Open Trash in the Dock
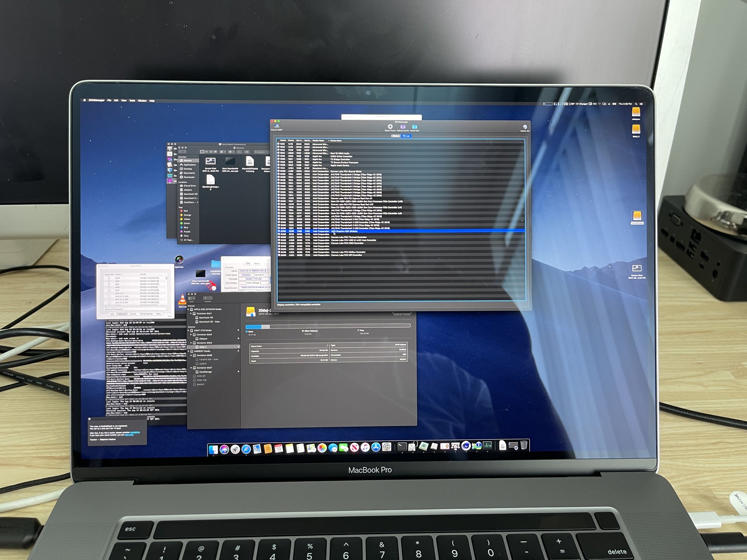This screenshot has height=560, width=747. click(x=524, y=445)
